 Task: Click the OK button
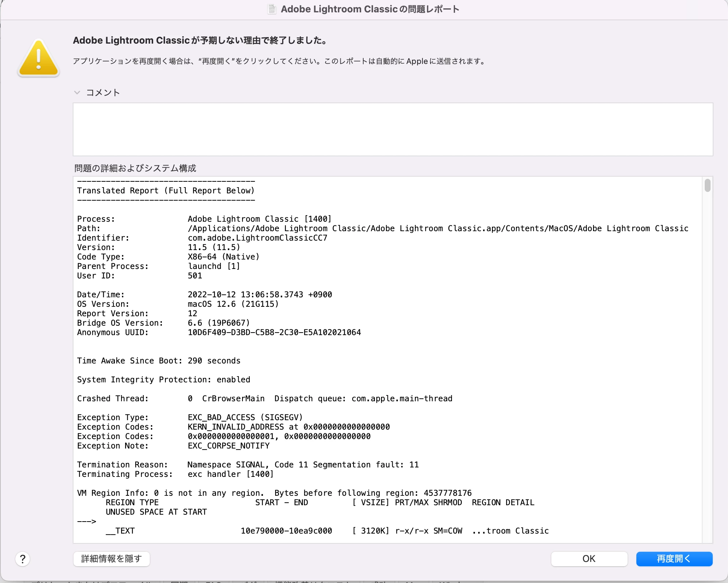pyautogui.click(x=589, y=559)
